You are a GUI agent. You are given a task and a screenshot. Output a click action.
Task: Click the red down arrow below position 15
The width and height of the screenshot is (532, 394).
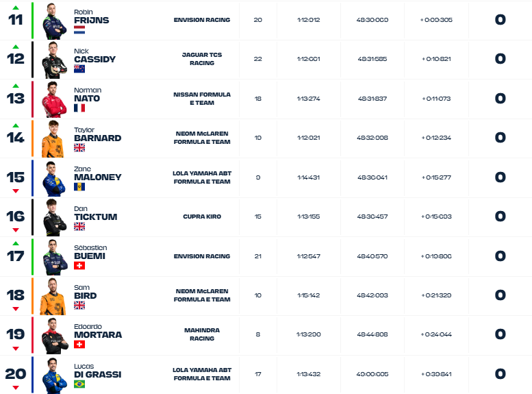tap(16, 191)
